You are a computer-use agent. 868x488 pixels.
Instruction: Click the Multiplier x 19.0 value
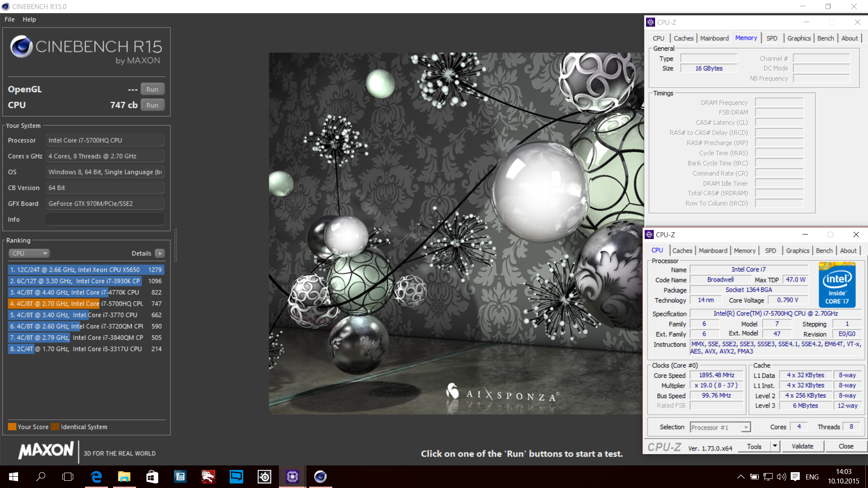pos(717,385)
